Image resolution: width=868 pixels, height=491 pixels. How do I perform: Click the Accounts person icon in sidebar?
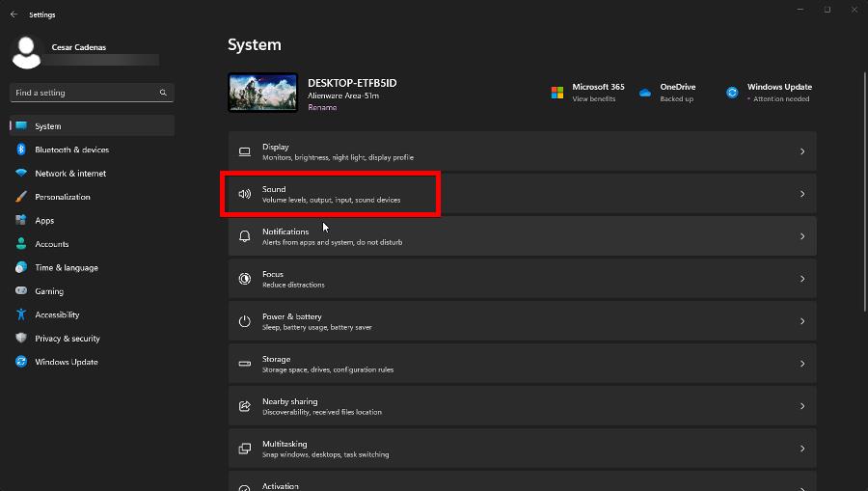21,243
